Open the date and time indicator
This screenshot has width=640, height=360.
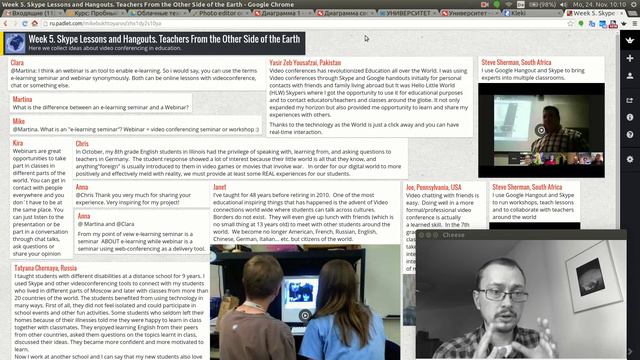pos(600,4)
